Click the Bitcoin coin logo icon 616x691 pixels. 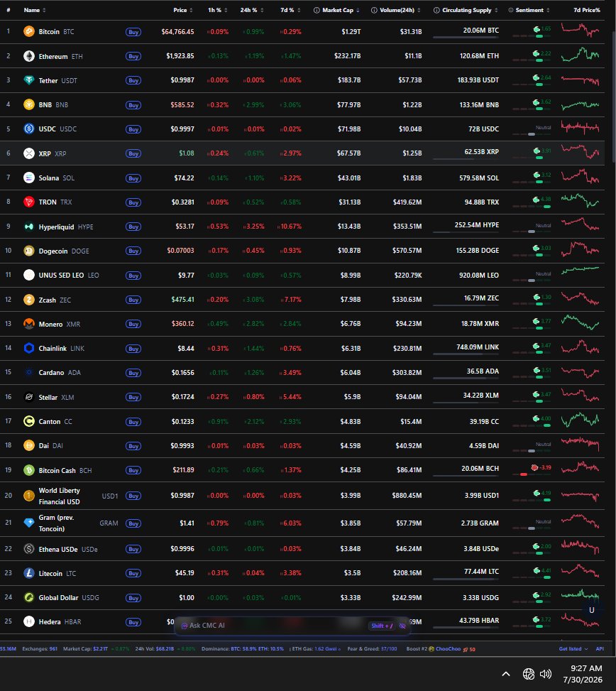(29, 31)
